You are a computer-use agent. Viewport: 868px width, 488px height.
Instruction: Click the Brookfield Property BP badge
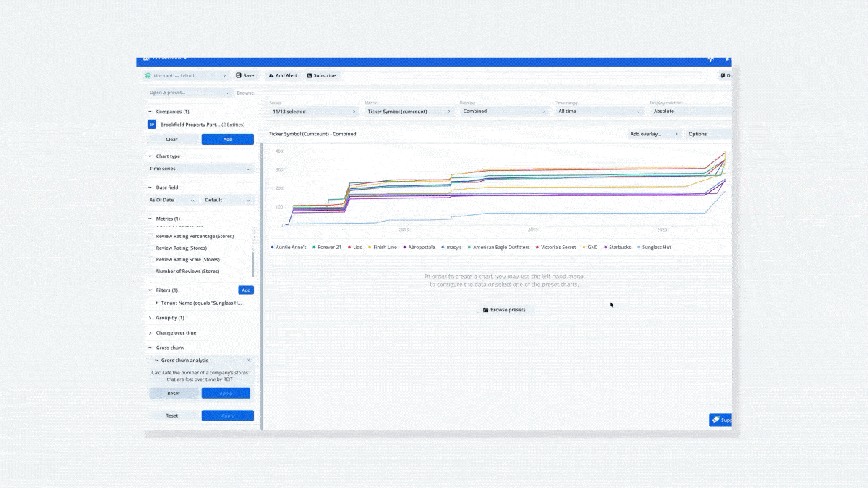152,125
